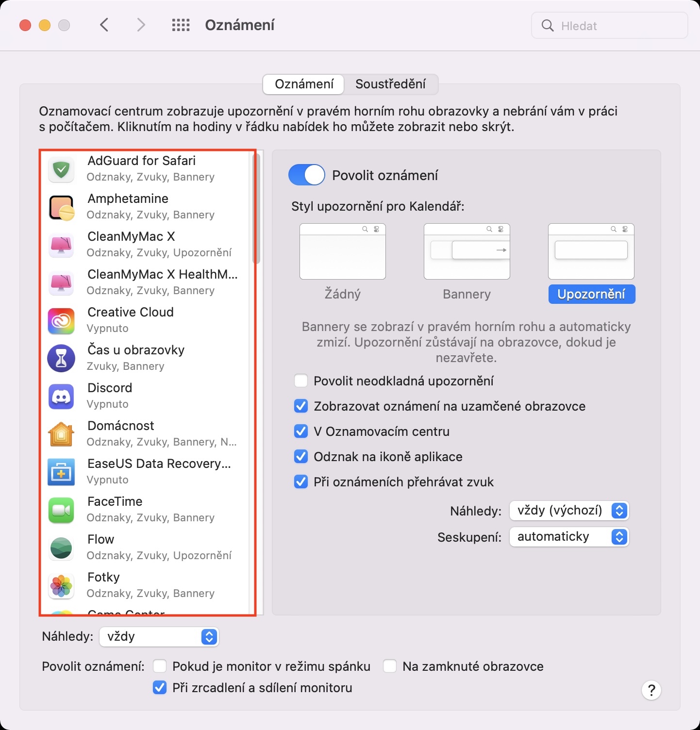Click the Creative Cloud app icon
The height and width of the screenshot is (730, 700).
point(61,321)
